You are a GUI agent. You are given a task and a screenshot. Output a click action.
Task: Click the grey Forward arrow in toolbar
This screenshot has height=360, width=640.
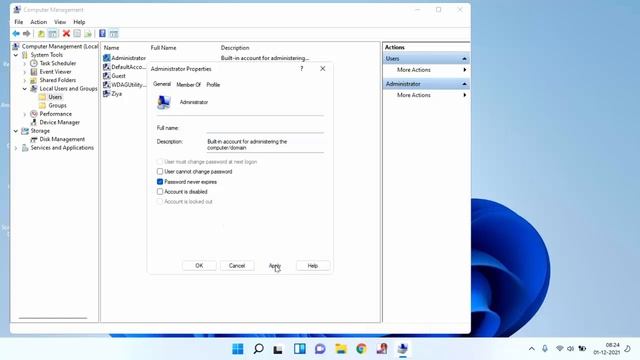(x=27, y=33)
